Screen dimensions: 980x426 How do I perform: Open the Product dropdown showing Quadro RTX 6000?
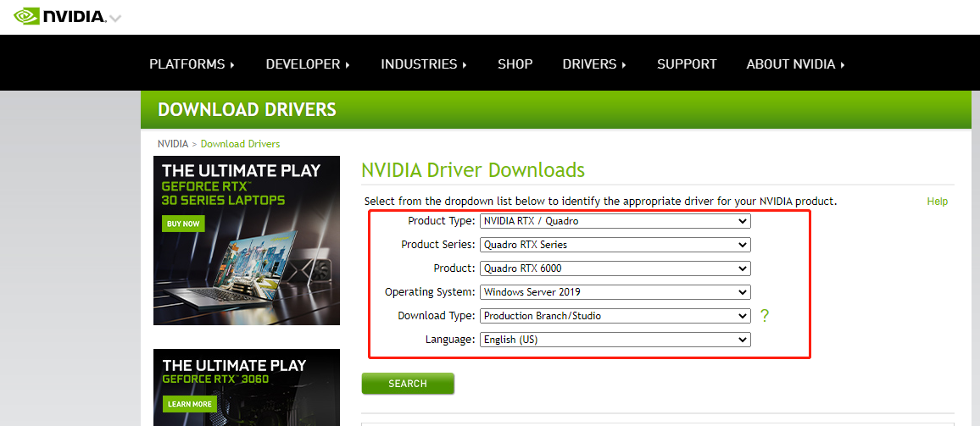pos(615,268)
